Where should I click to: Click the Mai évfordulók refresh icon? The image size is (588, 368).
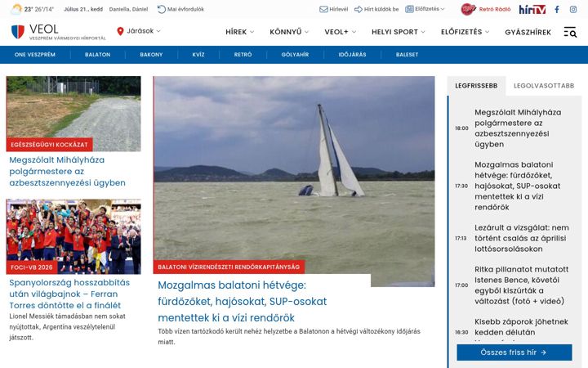point(161,9)
